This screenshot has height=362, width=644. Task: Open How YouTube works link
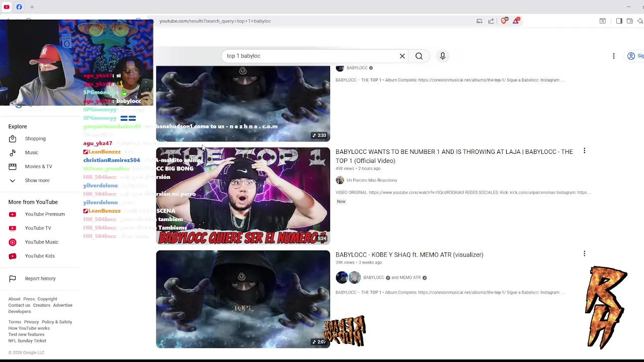tap(29, 328)
